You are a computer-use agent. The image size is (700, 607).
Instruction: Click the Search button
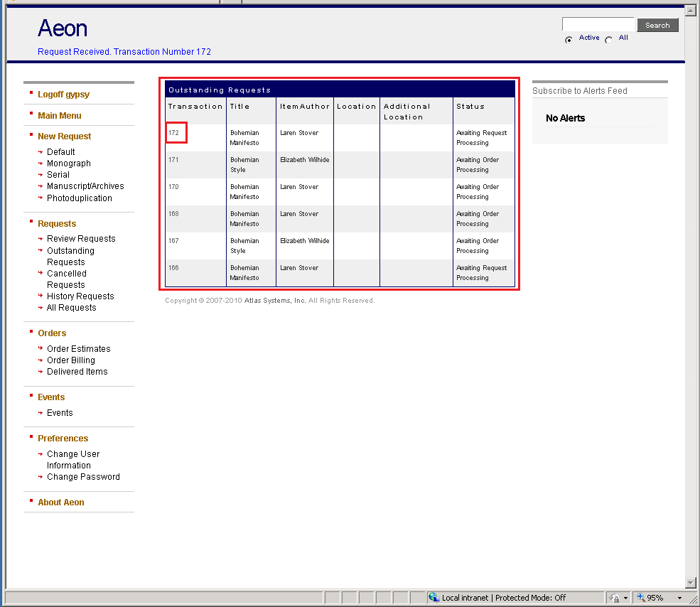[x=657, y=25]
